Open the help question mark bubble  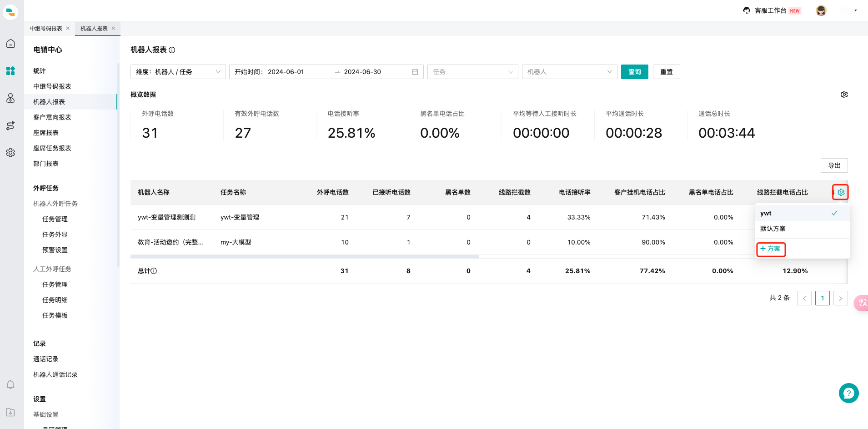[848, 393]
